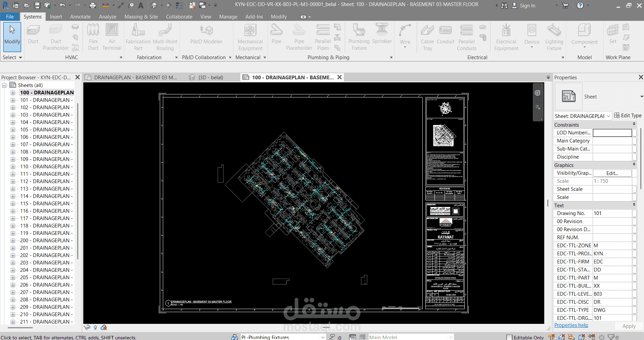The image size is (644, 340).
Task: Open the Component tool in Model panel
Action: point(584,35)
